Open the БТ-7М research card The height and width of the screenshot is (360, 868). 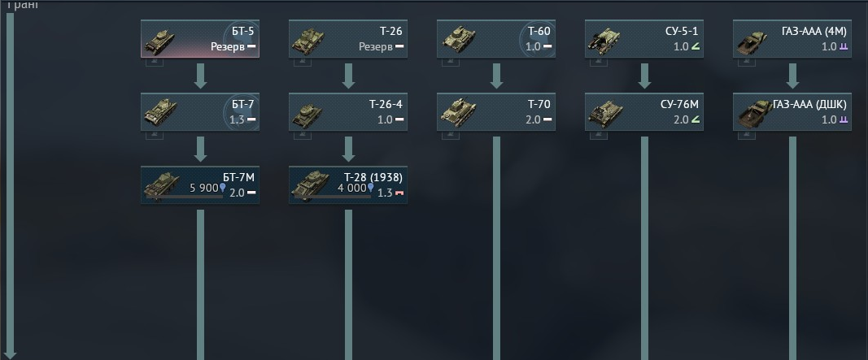(200, 184)
